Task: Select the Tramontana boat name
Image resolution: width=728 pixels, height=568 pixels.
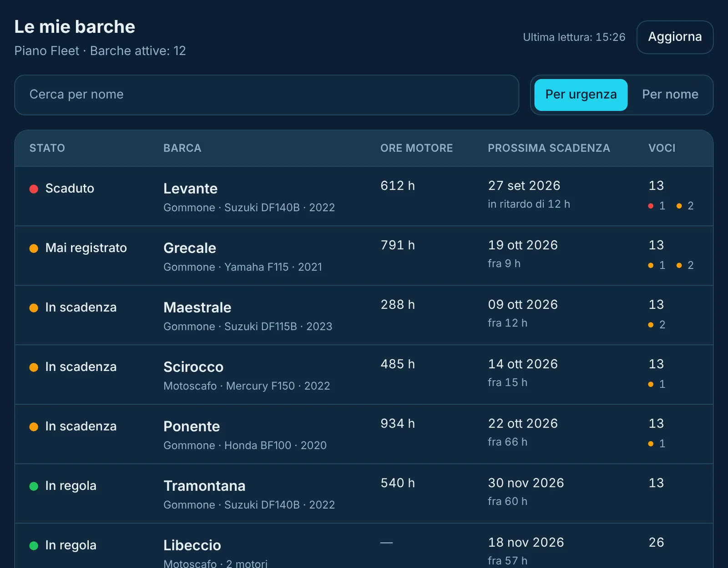Action: tap(204, 486)
